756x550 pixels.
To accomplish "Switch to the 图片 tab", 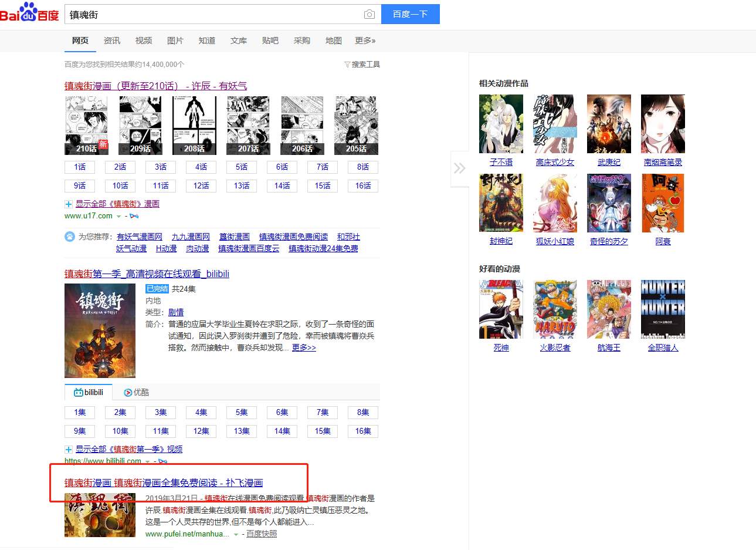I will 175,41.
